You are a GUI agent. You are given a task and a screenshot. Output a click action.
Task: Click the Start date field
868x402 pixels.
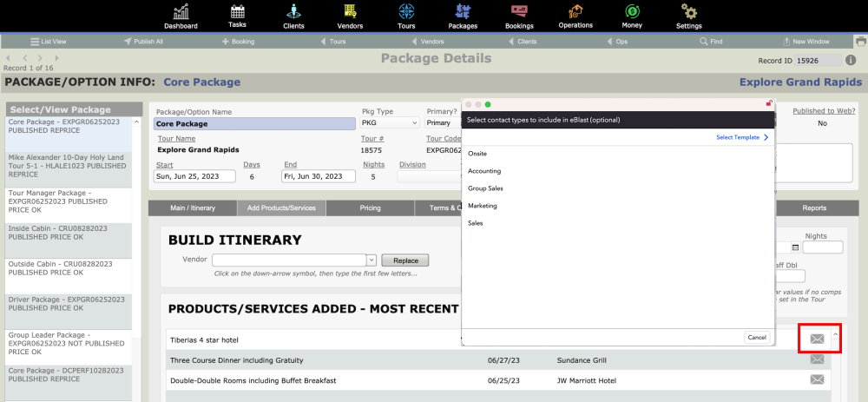[194, 176]
